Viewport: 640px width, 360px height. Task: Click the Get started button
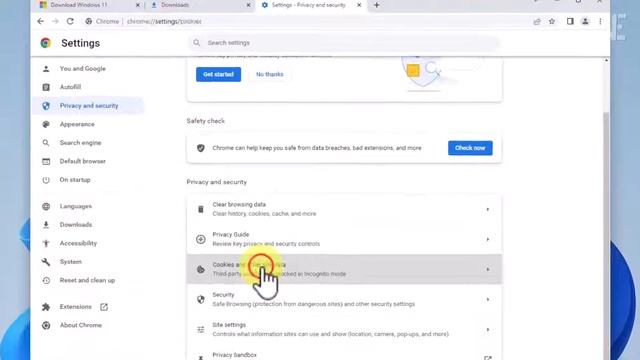coord(218,74)
